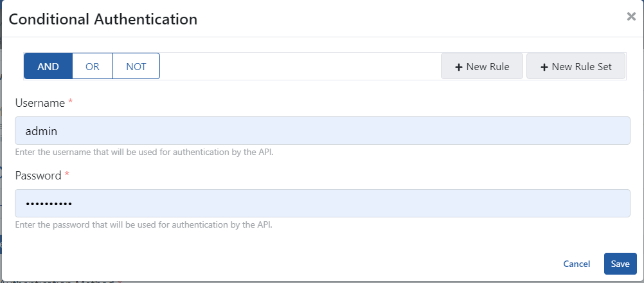
Task: Switch the rule condition to OR
Action: click(93, 66)
